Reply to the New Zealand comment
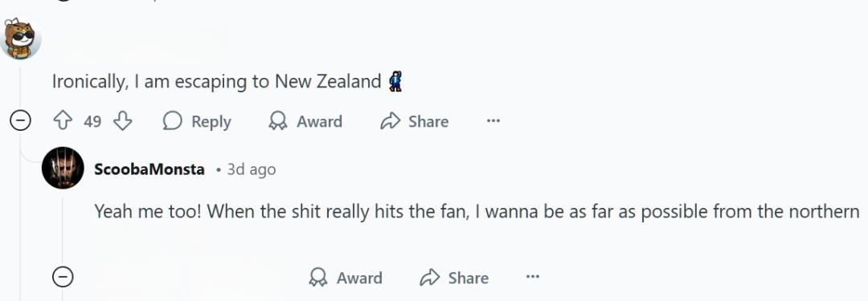868x301 pixels. pos(197,121)
